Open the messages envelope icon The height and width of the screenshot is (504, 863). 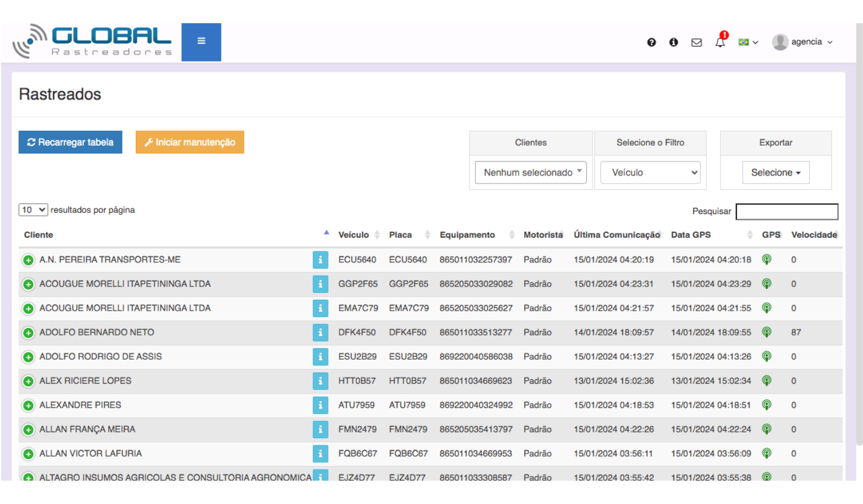pyautogui.click(x=697, y=42)
